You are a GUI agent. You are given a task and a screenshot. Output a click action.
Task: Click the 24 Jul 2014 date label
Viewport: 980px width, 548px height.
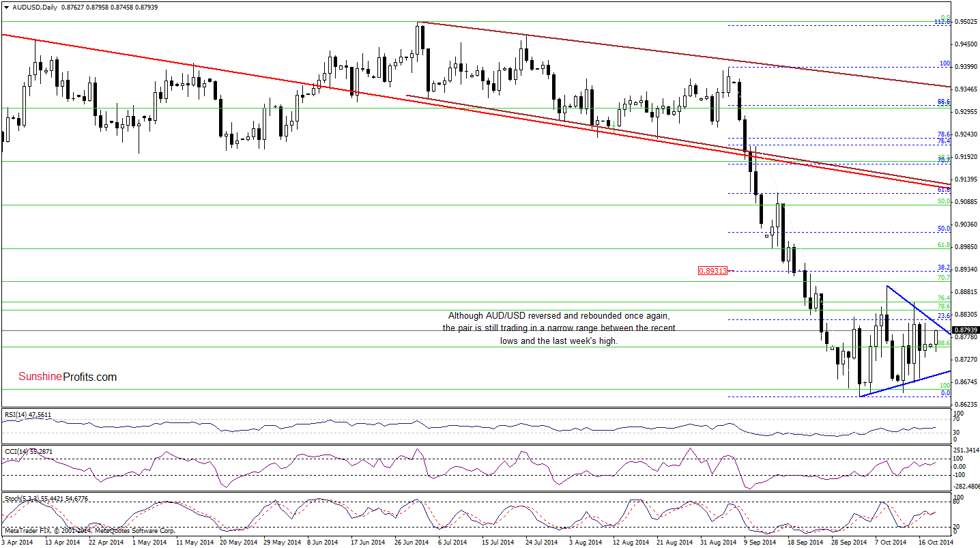543,542
